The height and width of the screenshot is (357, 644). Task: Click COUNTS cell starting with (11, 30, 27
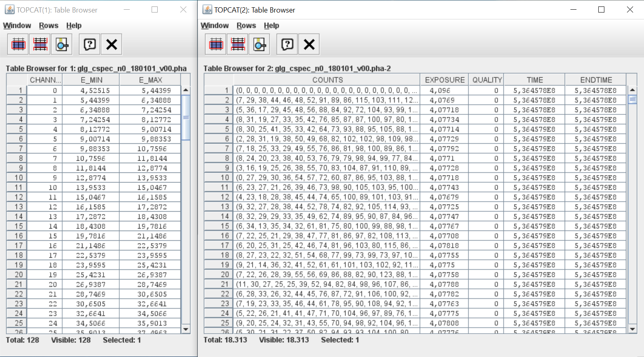327,284
